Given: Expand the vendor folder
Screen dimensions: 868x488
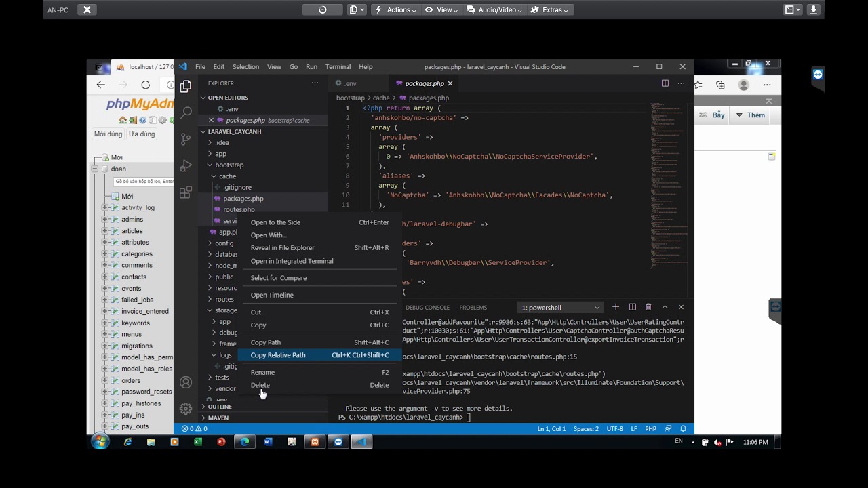Looking at the screenshot, I should click(225, 388).
